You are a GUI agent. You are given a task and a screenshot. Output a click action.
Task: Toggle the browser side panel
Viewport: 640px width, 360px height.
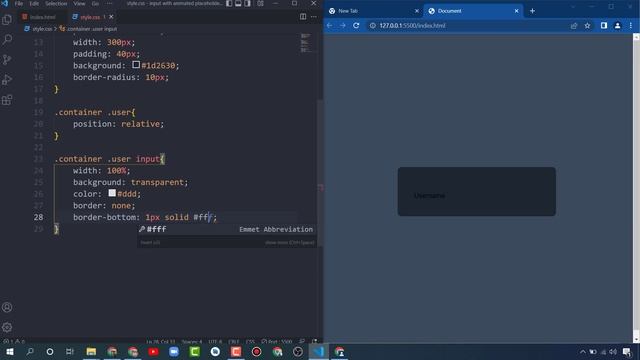pos(604,25)
